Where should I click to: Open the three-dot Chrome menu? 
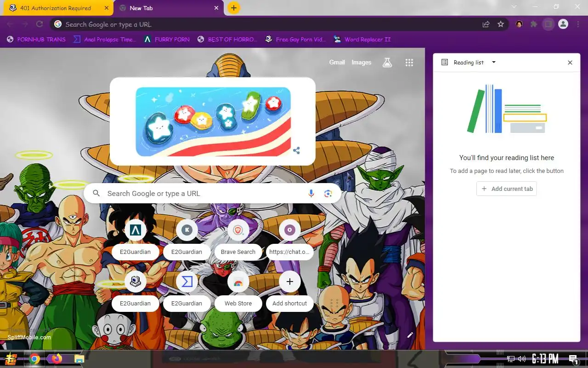(x=578, y=24)
